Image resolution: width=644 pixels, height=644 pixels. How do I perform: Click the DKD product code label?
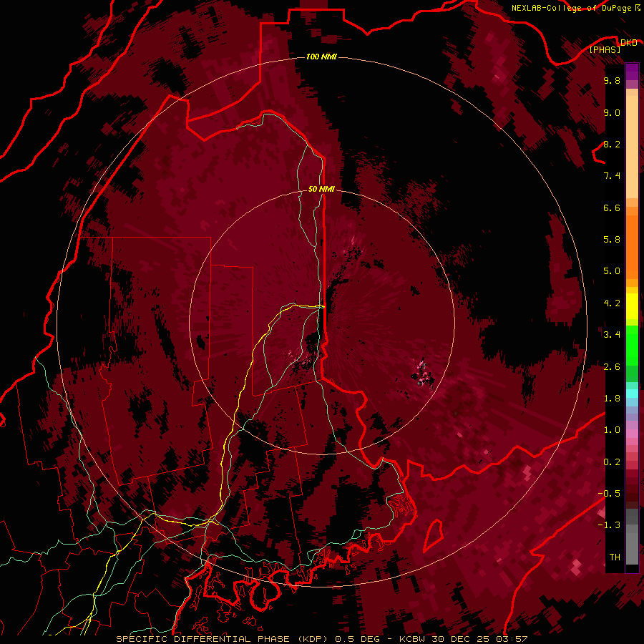(628, 43)
